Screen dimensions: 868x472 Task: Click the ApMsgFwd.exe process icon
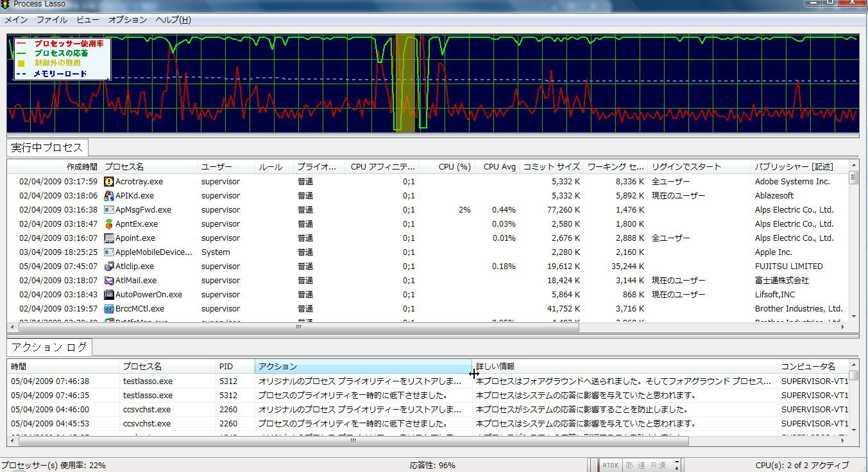[x=108, y=210]
